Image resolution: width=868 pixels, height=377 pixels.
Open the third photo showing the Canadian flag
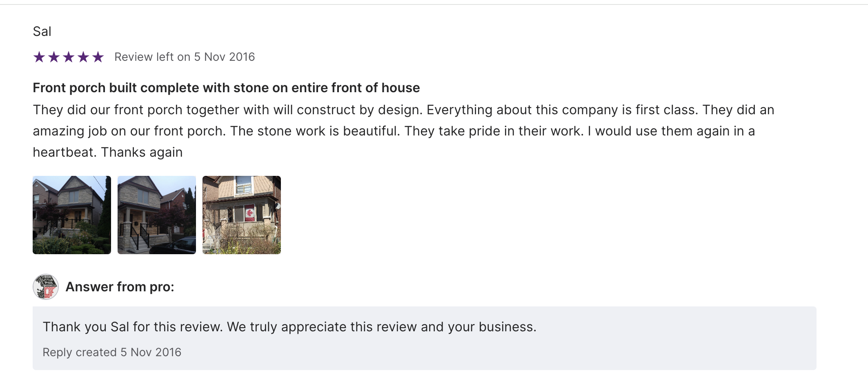click(242, 215)
